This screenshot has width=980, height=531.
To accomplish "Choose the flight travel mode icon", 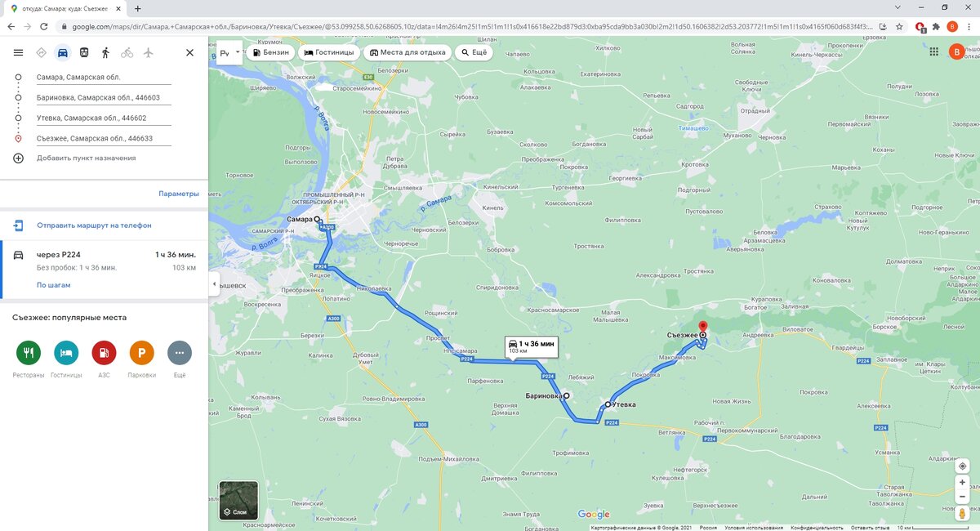I will (x=148, y=52).
